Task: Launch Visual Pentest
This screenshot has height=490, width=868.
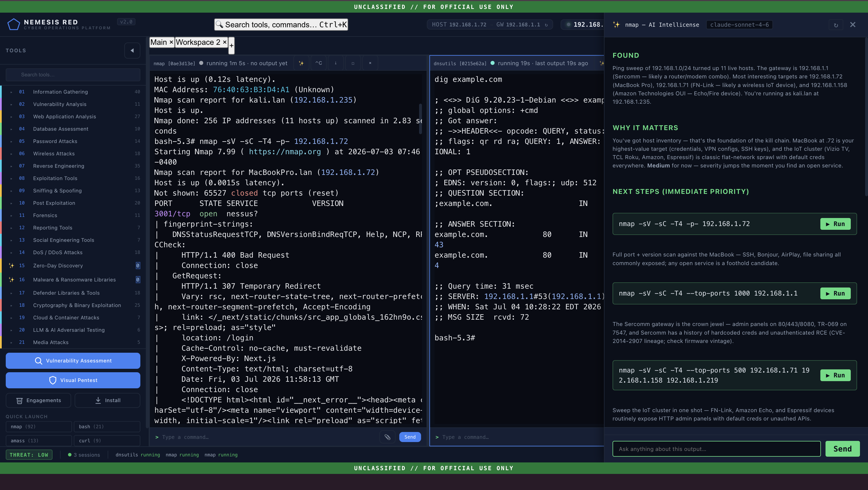Action: pyautogui.click(x=73, y=380)
